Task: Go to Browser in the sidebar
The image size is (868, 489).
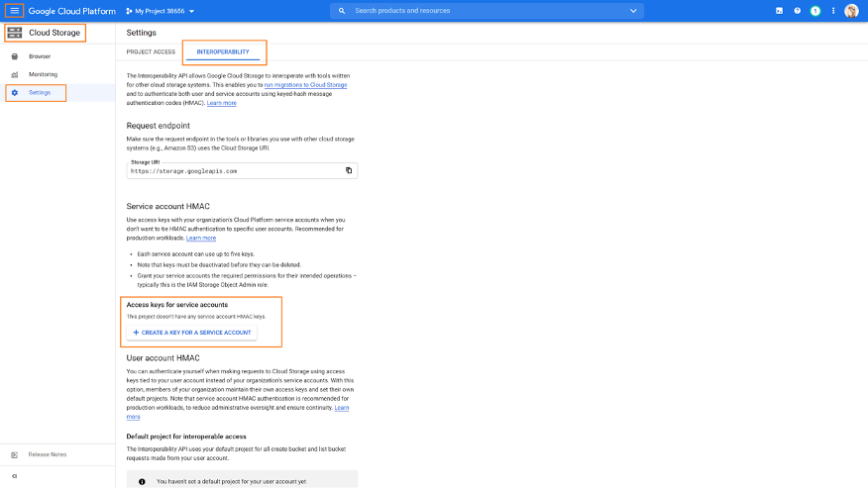Action: pyautogui.click(x=40, y=56)
